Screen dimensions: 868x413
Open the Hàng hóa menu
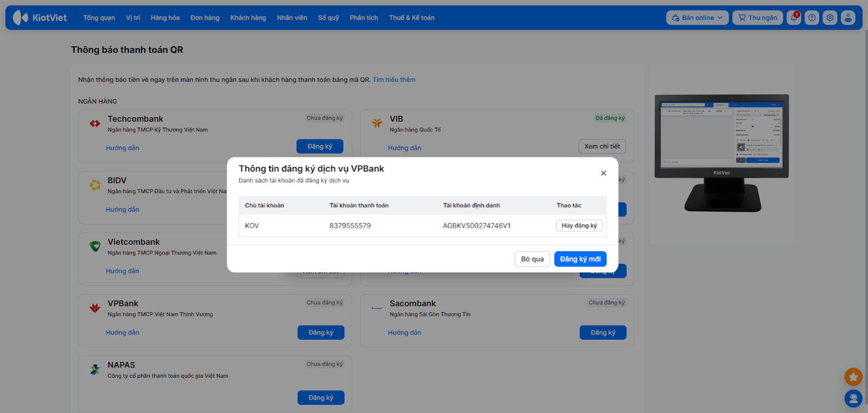pyautogui.click(x=165, y=18)
